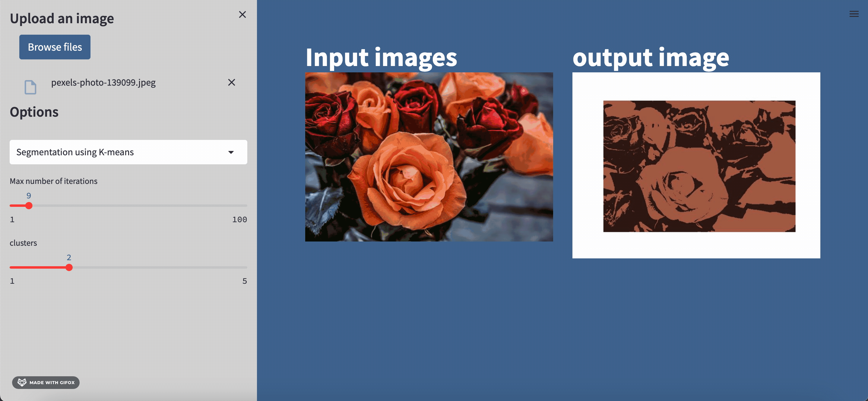The image size is (868, 401).
Task: Click the Options section heading
Action: [x=34, y=112]
